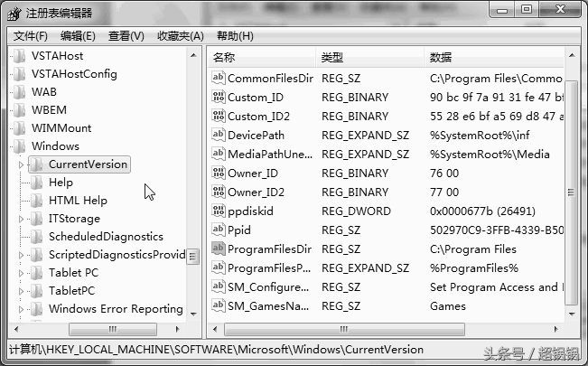
Task: Click the ScheduledDiagnostics folder icon
Action: coord(37,237)
